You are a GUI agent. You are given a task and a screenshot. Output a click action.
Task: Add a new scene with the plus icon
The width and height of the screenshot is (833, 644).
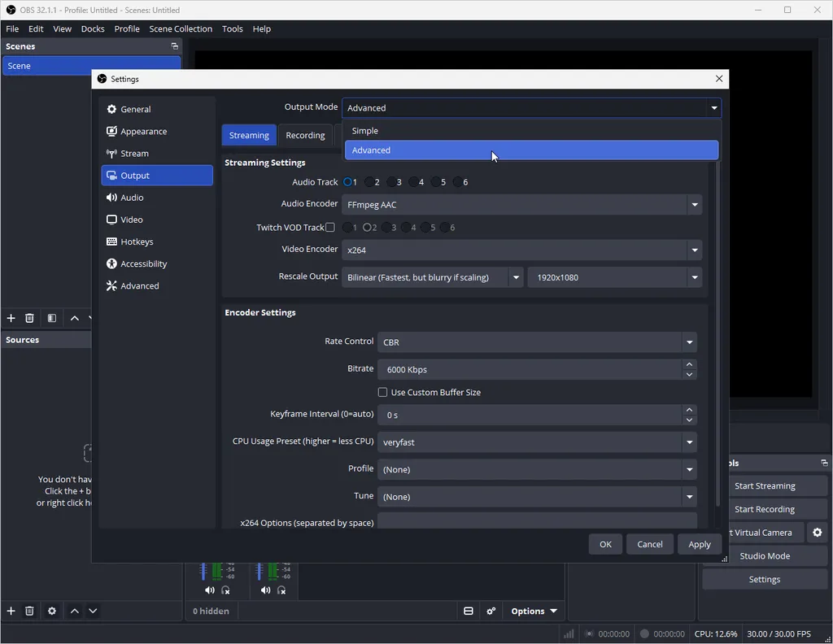[11, 318]
